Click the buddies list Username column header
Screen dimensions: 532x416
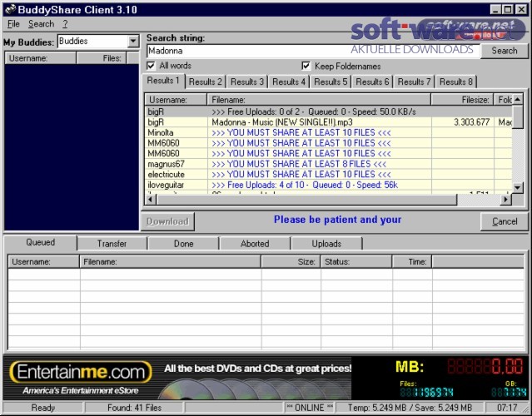(40, 58)
